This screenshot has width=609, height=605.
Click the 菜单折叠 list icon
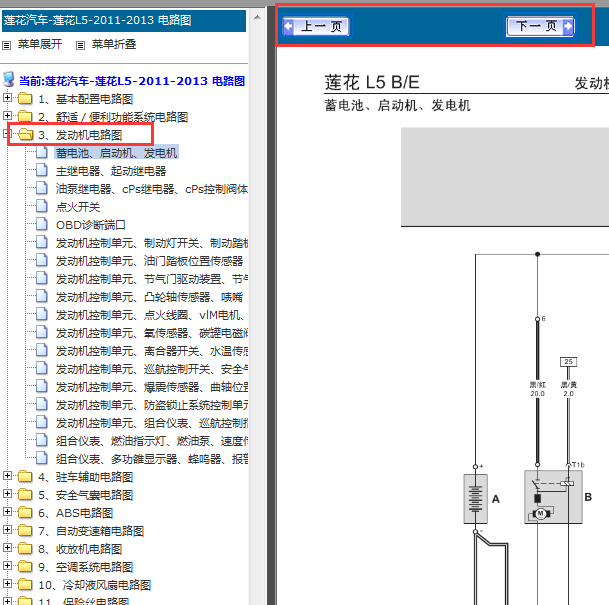(80, 45)
